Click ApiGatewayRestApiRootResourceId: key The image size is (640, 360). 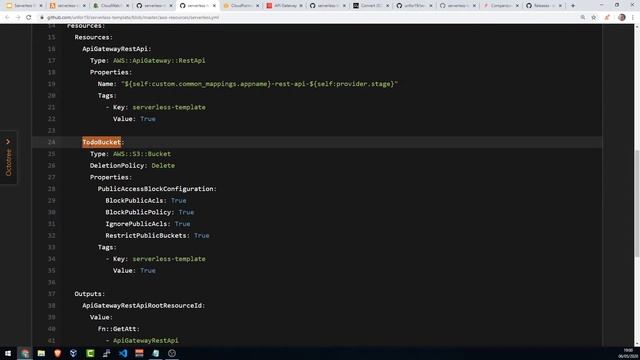[x=144, y=305]
